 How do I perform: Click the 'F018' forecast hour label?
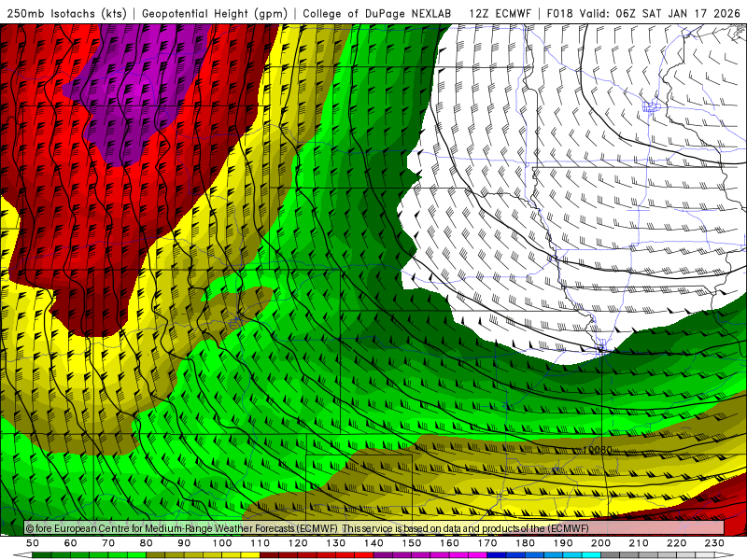pyautogui.click(x=560, y=13)
